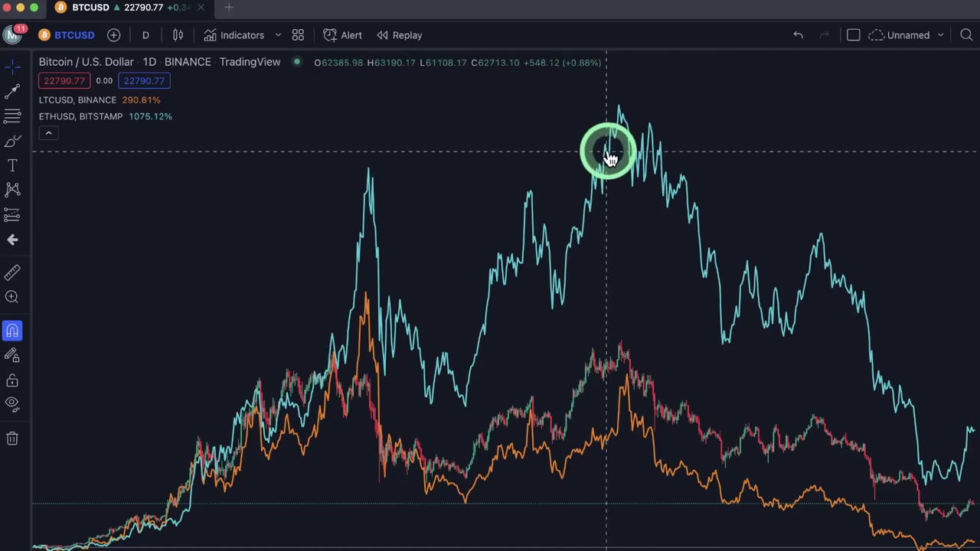Click the LTCUSD 290.61% value
The height and width of the screenshot is (551, 980).
pos(141,100)
